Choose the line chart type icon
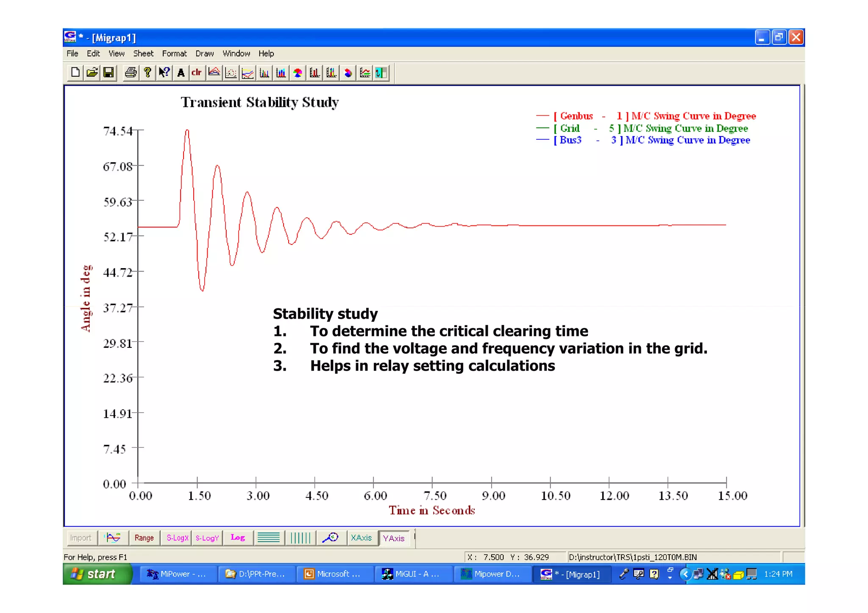 (248, 73)
